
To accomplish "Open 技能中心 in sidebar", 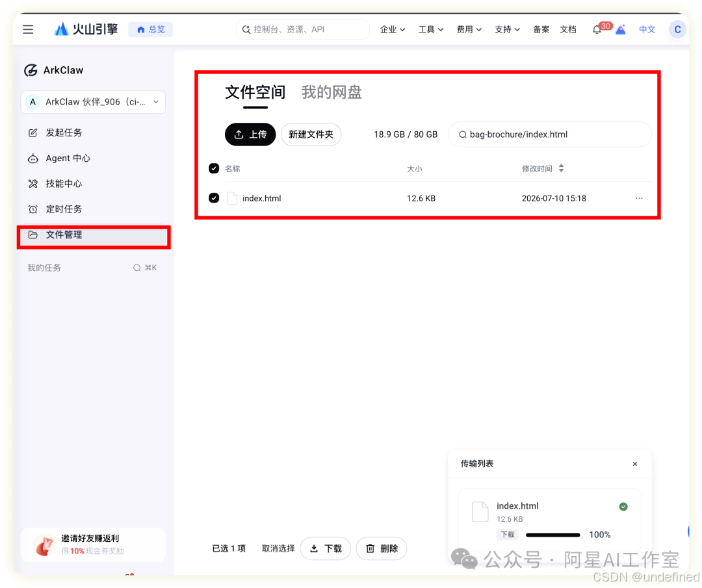I will pyautogui.click(x=93, y=184).
